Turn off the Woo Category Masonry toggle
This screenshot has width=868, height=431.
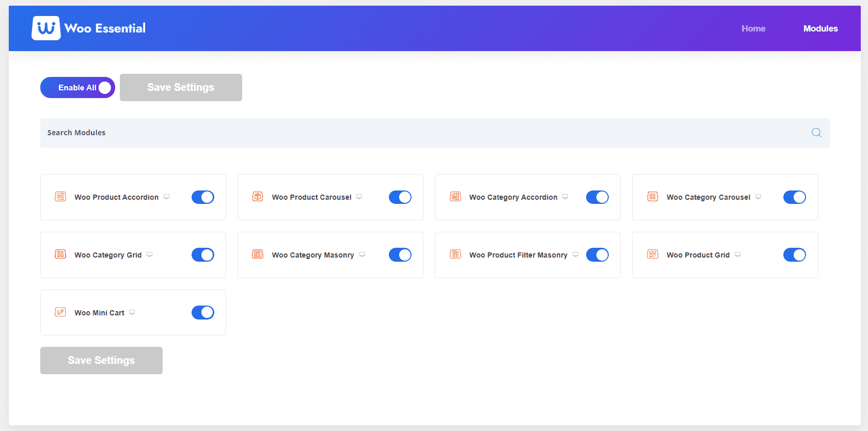coord(400,255)
